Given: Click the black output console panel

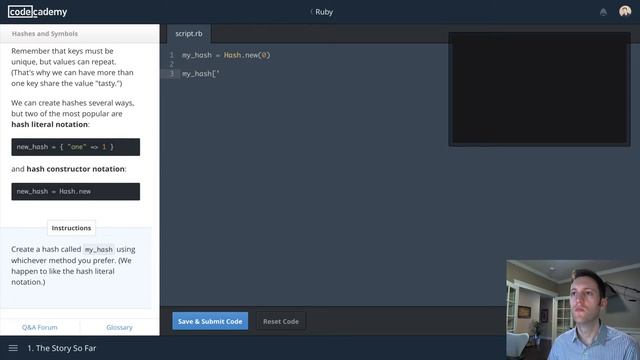Looking at the screenshot, I should pos(540,89).
